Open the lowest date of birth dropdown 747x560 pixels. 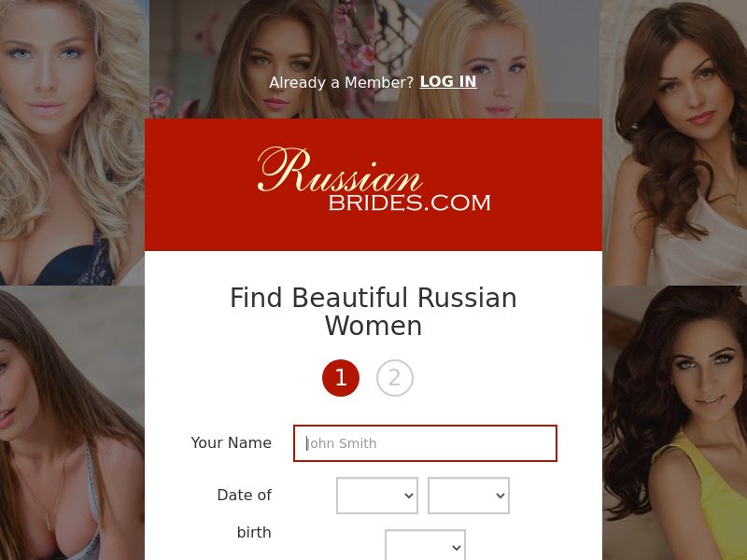[425, 545]
